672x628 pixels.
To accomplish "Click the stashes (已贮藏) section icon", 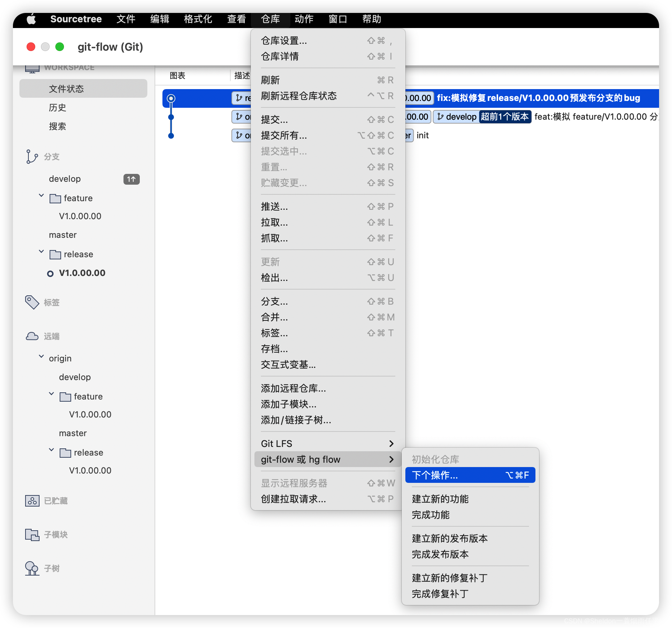I will 32,500.
